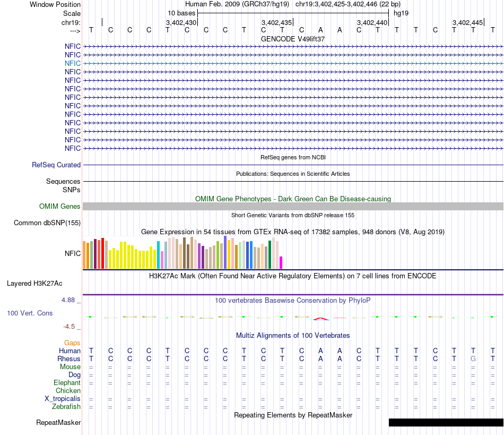Image resolution: width=504 pixels, height=435 pixels.
Task: Click the RepeatMasker track label
Action: coord(58,422)
